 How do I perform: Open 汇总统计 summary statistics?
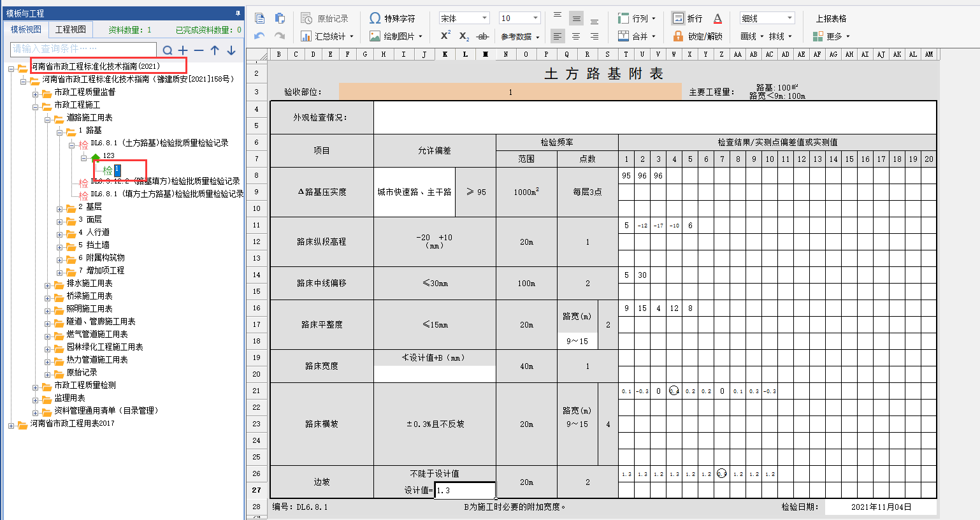(327, 36)
